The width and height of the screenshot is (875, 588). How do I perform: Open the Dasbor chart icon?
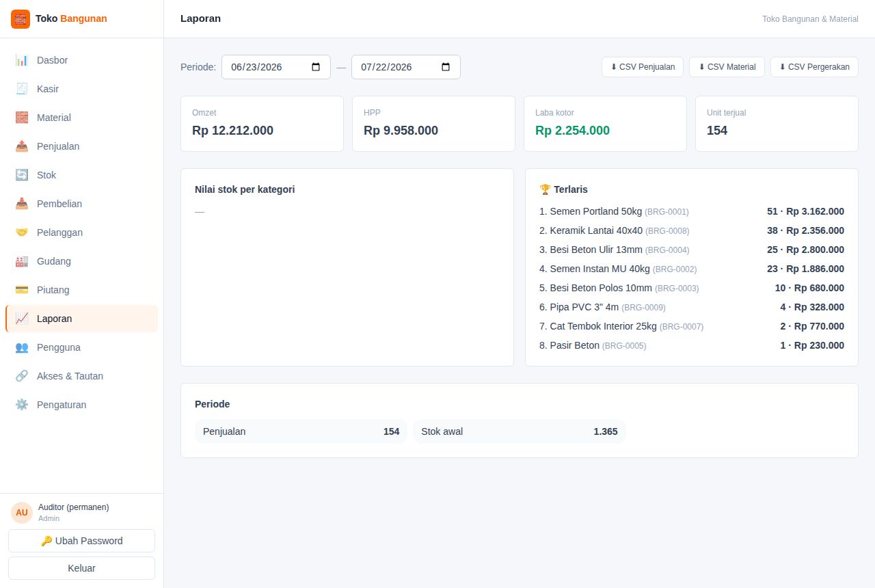tap(22, 60)
